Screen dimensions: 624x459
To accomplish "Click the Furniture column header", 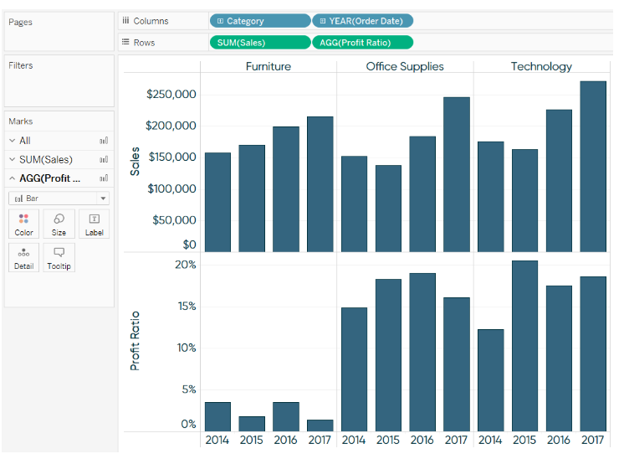I will [x=268, y=66].
